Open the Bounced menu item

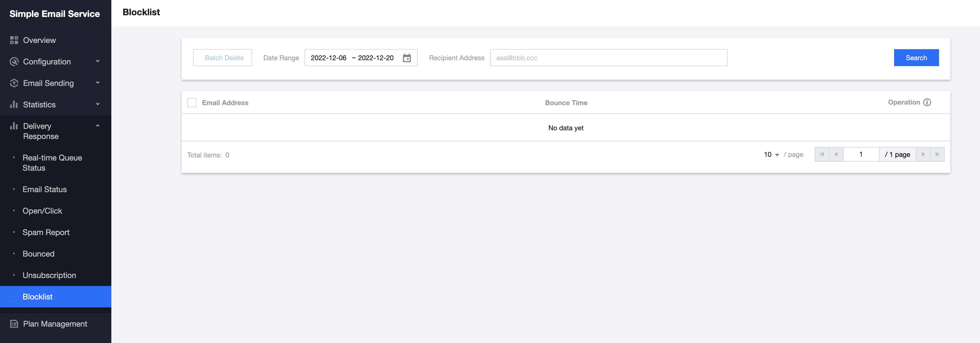(x=38, y=254)
